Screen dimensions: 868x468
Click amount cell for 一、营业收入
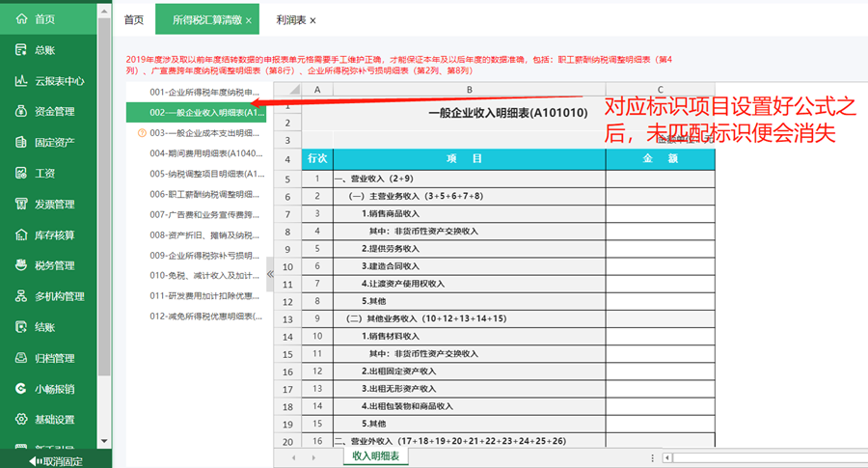[x=661, y=179]
